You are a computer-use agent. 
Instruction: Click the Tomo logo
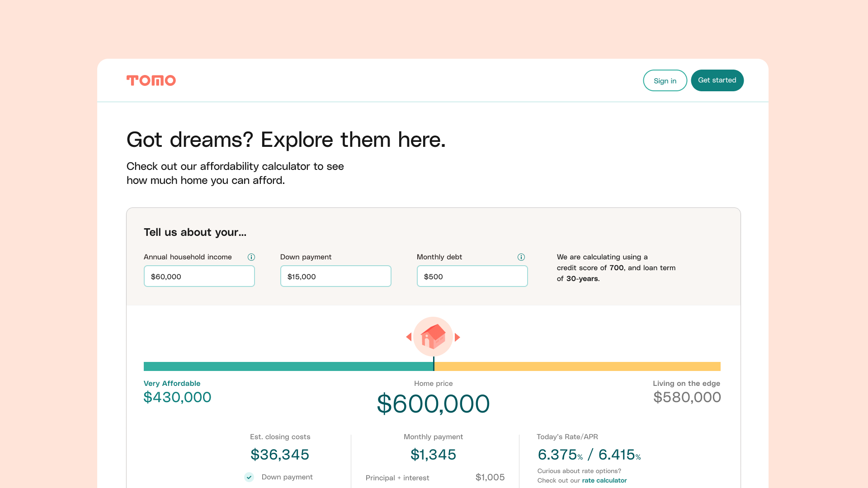click(151, 80)
